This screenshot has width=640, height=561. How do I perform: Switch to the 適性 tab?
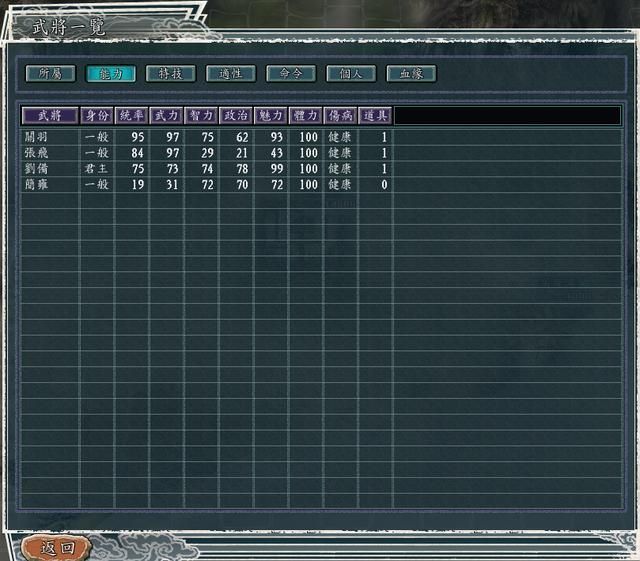pyautogui.click(x=230, y=74)
